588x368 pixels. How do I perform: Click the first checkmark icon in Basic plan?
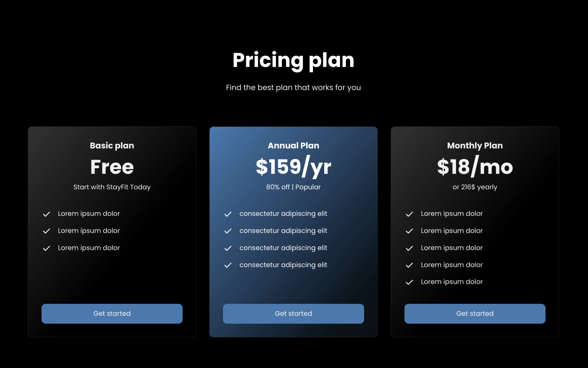coord(47,214)
